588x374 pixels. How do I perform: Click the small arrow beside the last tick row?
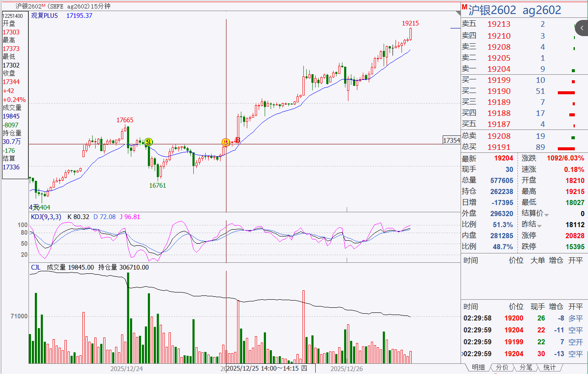(463, 354)
